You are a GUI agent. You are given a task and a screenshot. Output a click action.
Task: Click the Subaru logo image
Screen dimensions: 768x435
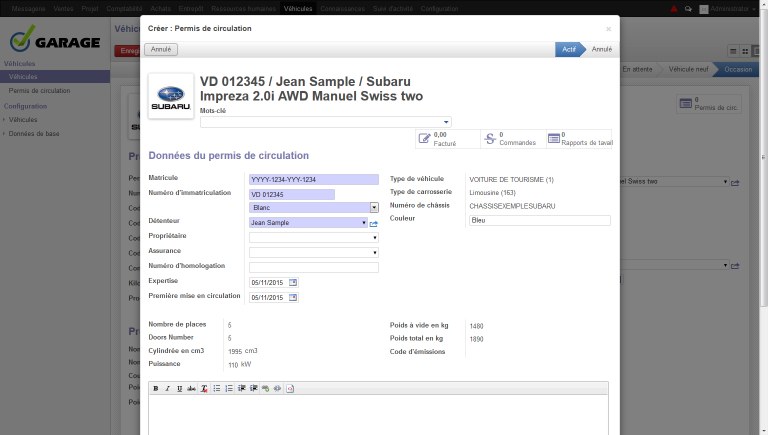pos(171,96)
